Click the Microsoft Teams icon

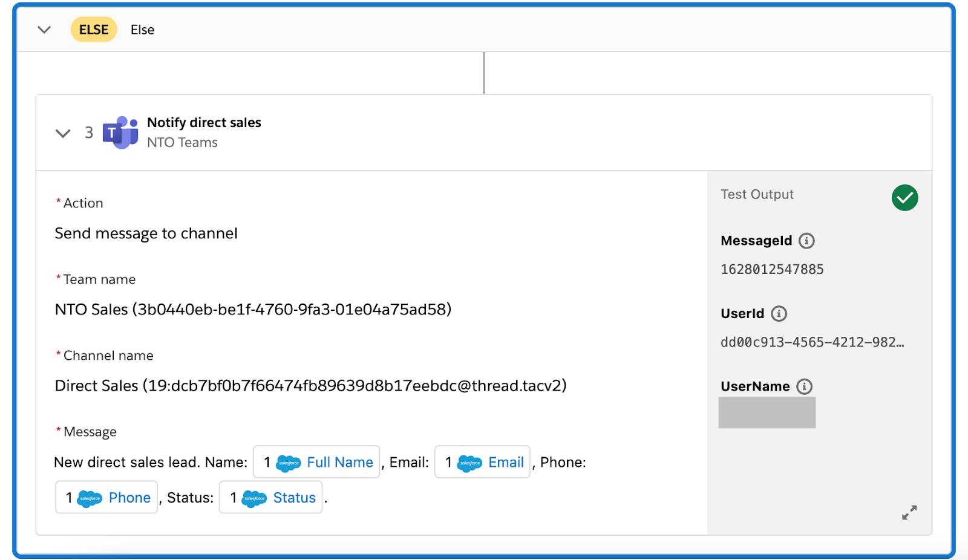pyautogui.click(x=120, y=132)
